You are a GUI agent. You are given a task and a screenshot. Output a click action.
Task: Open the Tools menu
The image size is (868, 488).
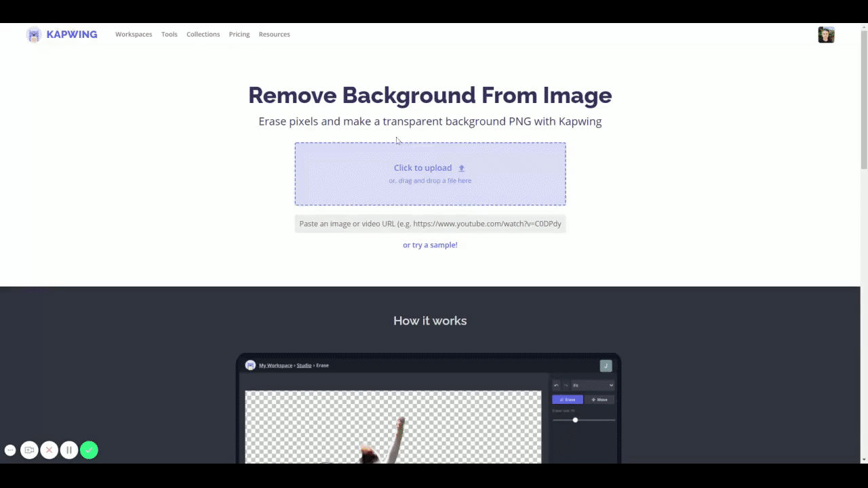[170, 35]
